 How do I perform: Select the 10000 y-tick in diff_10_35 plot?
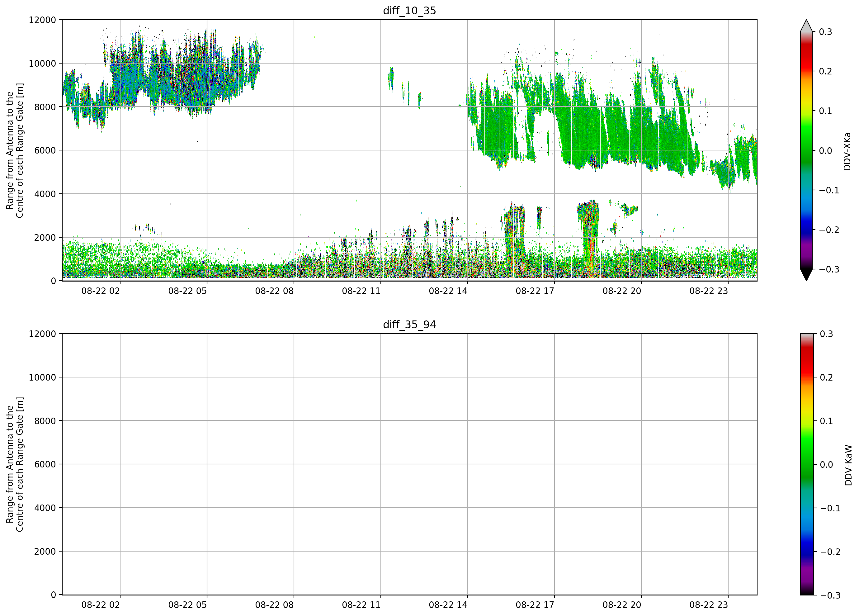(42, 64)
